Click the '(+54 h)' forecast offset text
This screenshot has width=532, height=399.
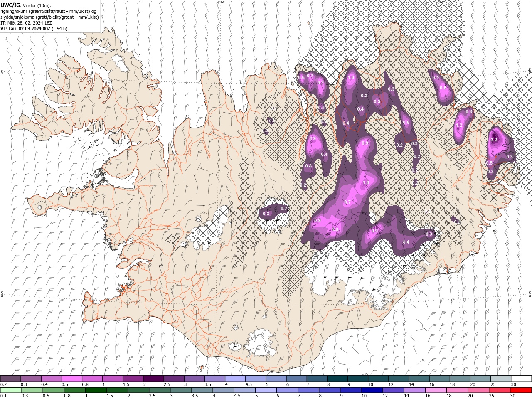59,29
